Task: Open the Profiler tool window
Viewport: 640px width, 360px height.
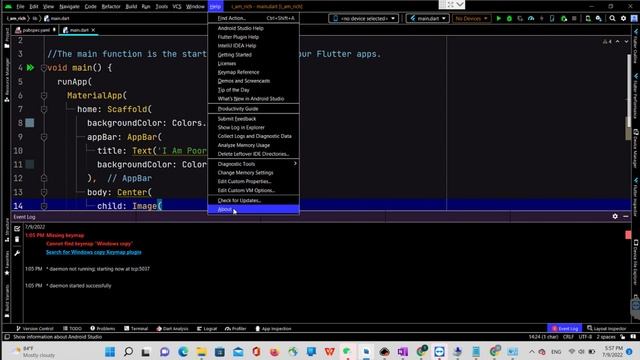Action: pos(236,329)
